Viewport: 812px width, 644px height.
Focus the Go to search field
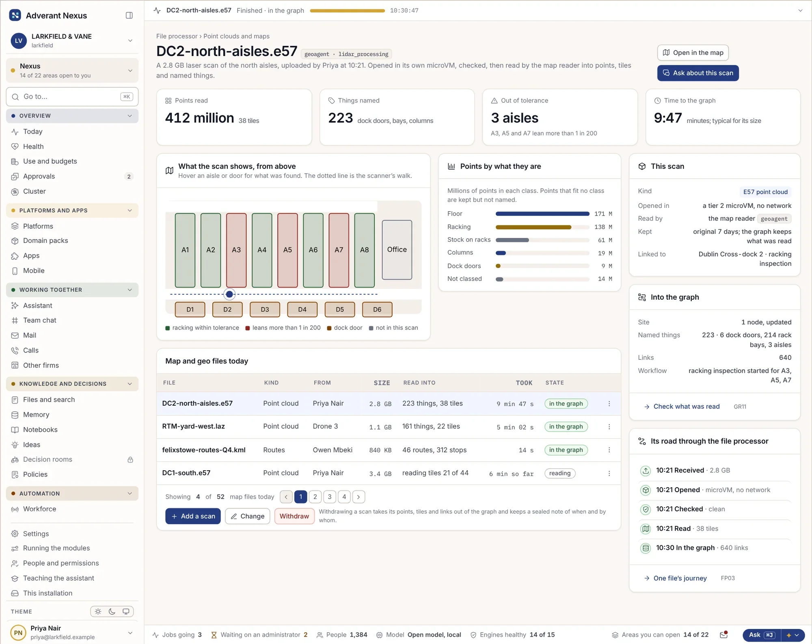pos(72,97)
